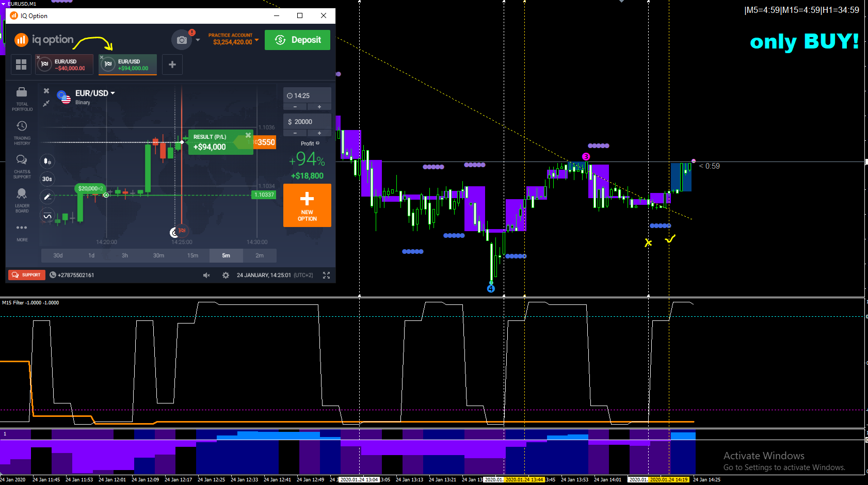
Task: Click the $20,000×2 open position marker
Action: 91,188
